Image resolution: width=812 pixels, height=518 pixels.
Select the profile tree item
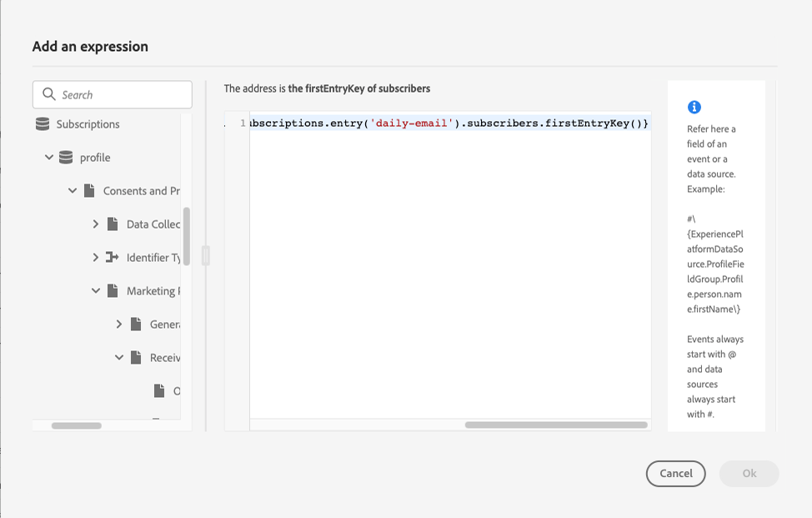click(95, 158)
